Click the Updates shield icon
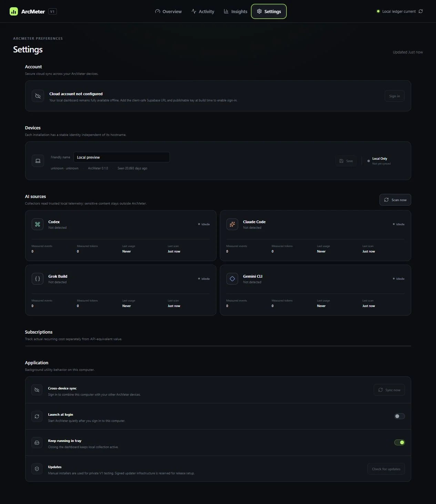The height and width of the screenshot is (504, 436). [x=37, y=468]
